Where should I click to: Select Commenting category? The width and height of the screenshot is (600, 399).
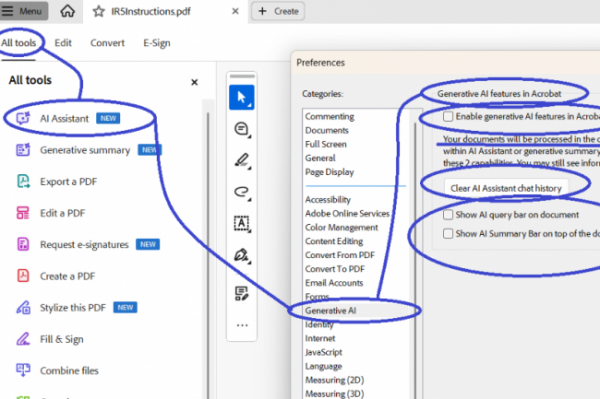pos(329,116)
